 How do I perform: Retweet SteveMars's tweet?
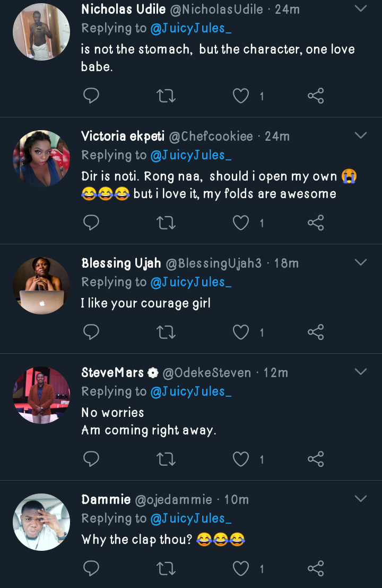[167, 459]
